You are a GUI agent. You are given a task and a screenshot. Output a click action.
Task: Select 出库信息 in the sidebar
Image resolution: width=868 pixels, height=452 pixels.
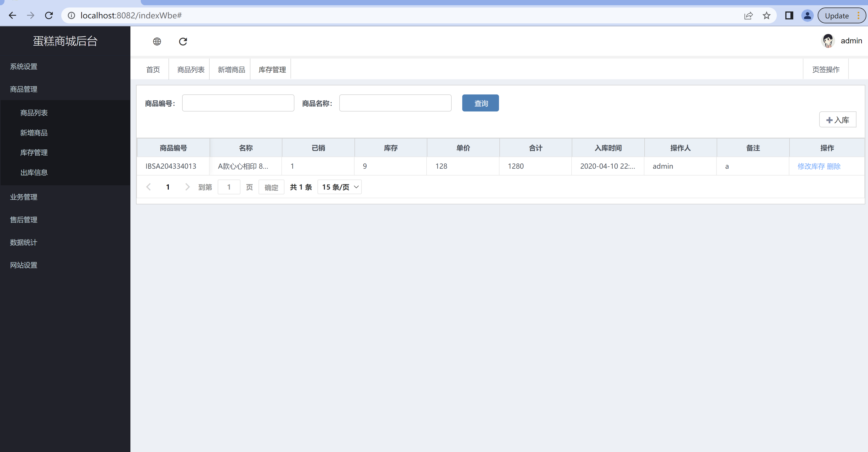pyautogui.click(x=34, y=172)
